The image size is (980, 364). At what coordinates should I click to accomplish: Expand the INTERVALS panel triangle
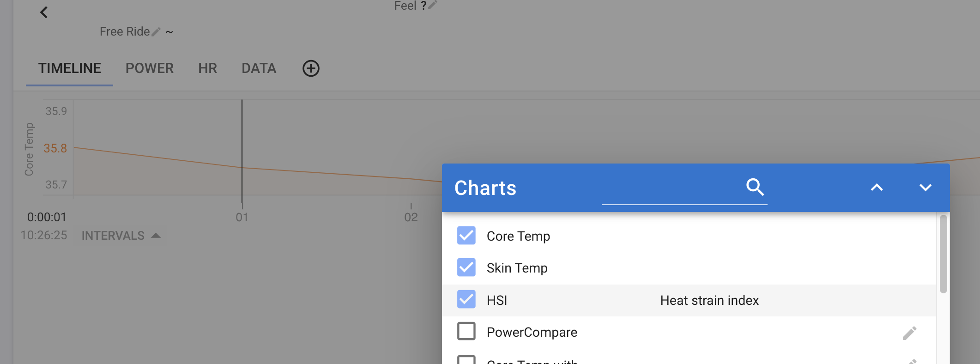pyautogui.click(x=156, y=236)
